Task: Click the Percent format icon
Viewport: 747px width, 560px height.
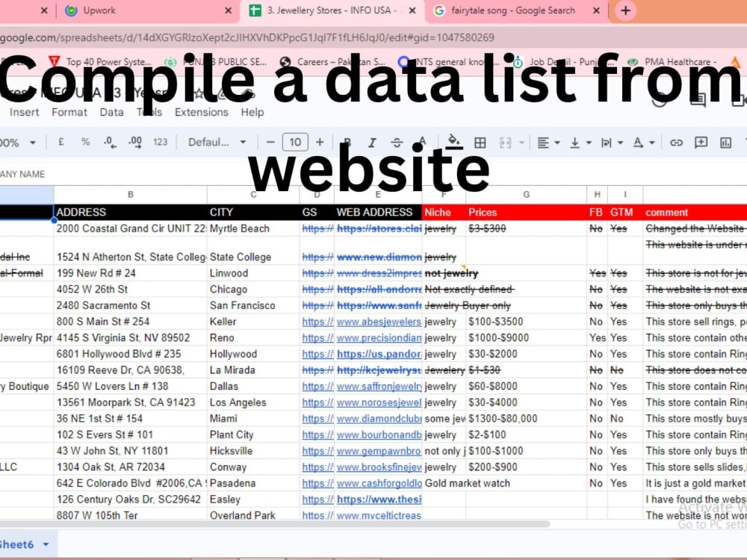Action: (84, 142)
